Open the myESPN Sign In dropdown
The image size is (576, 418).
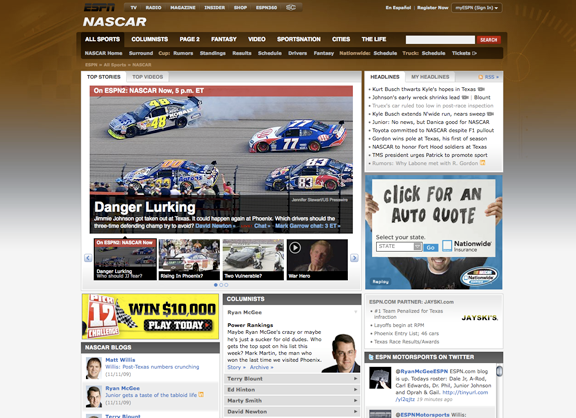click(x=477, y=8)
